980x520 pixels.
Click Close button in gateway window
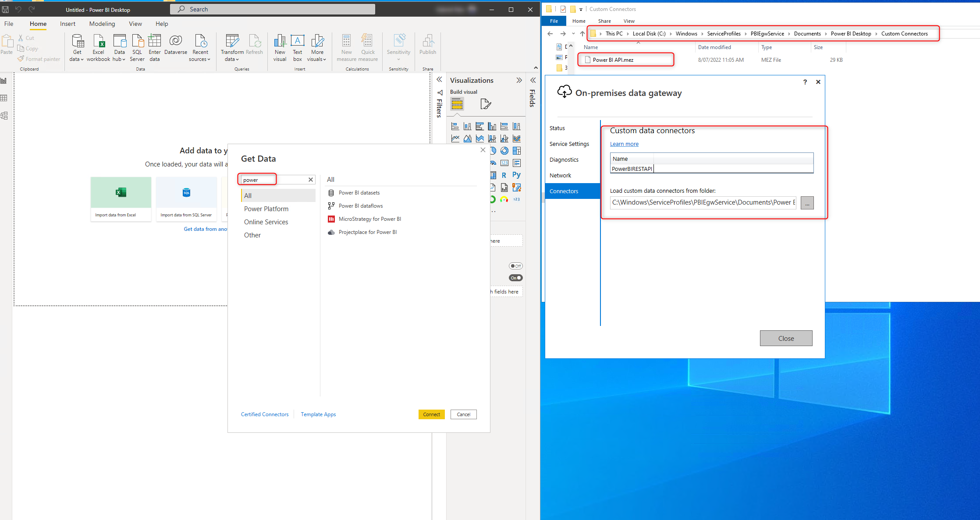tap(786, 338)
